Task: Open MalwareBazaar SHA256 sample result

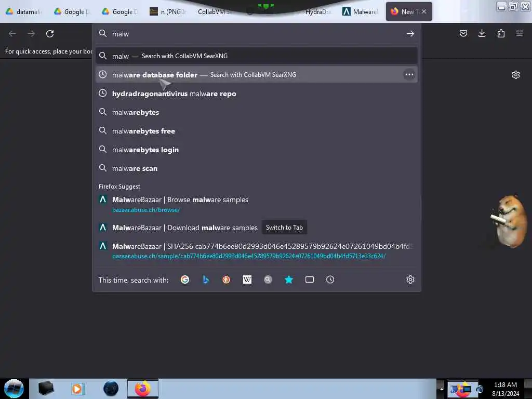Action: pos(256,250)
